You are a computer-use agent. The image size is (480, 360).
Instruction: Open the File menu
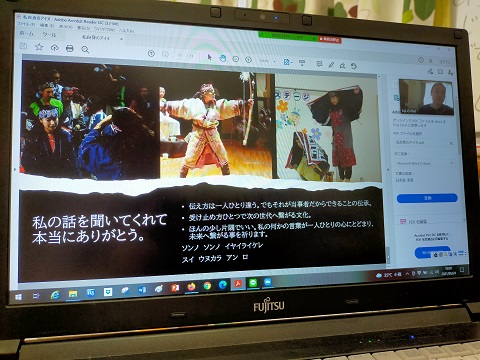coord(25,24)
